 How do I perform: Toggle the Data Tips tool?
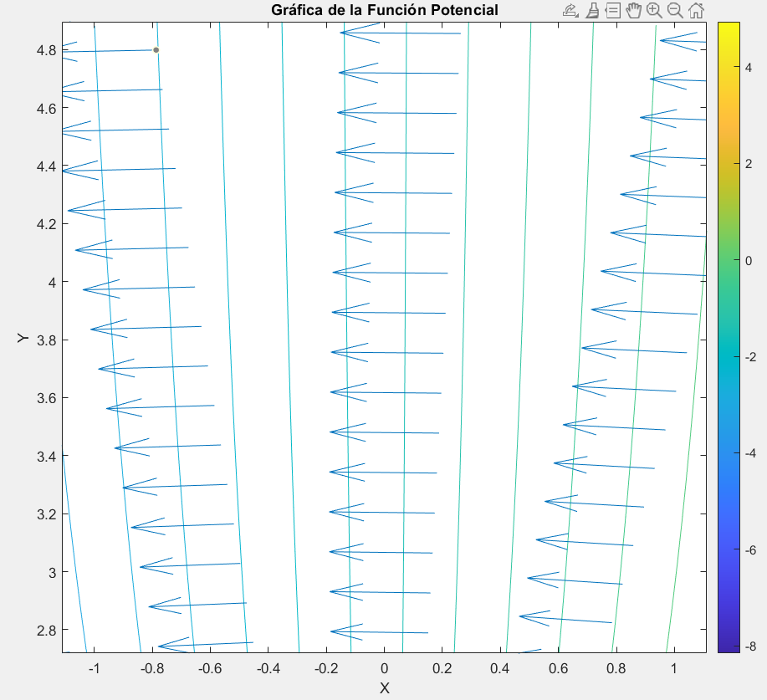pyautogui.click(x=612, y=10)
